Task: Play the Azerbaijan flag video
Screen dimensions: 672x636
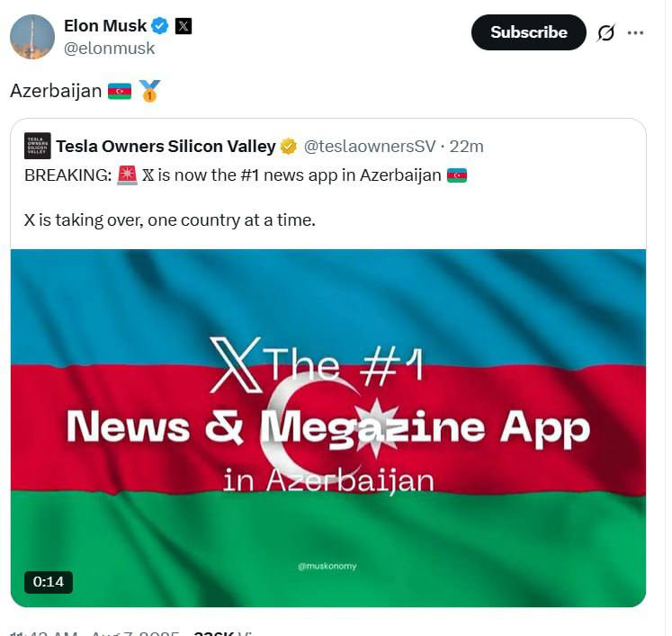Action: pos(328,427)
